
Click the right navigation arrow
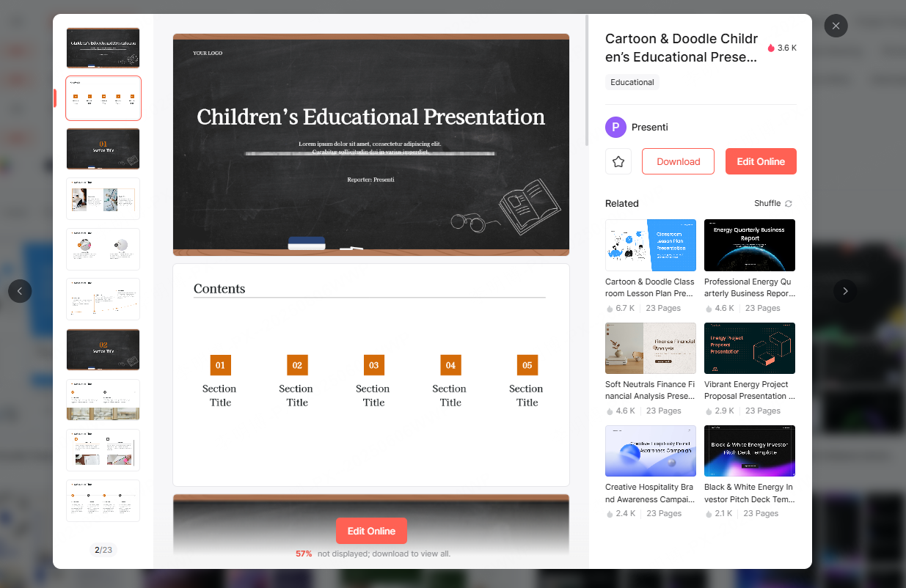[x=845, y=291]
